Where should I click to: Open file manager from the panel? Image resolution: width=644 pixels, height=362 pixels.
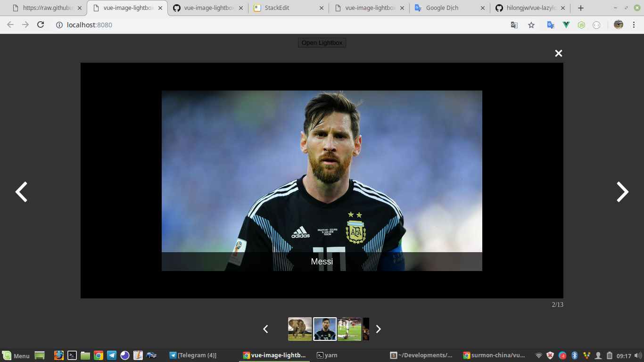coord(85,355)
